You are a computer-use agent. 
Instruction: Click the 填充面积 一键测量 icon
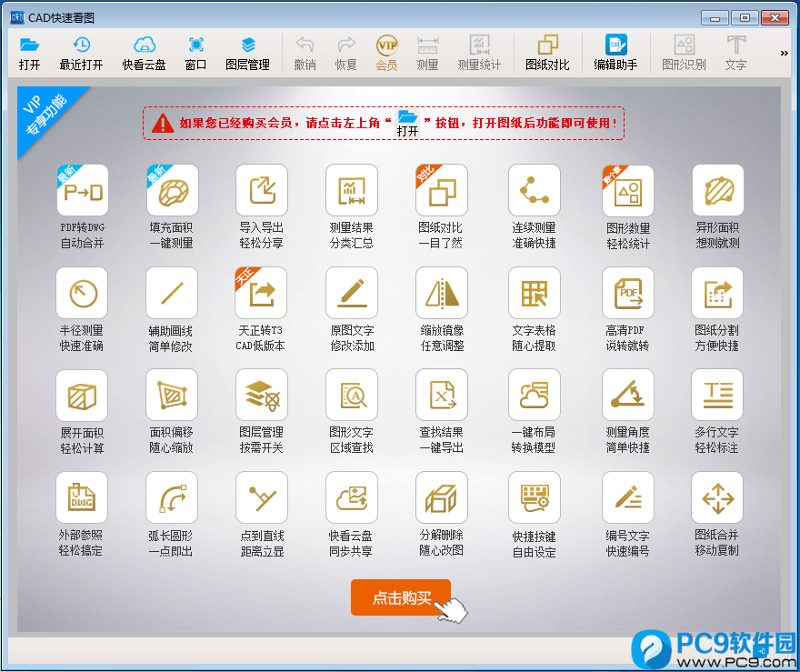point(173,190)
